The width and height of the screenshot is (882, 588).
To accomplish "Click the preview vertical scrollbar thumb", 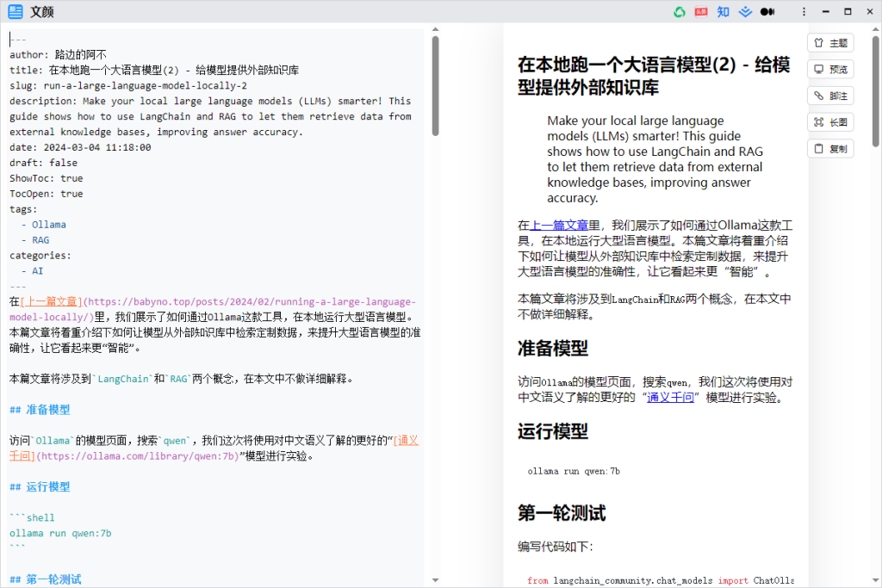I will (876, 91).
